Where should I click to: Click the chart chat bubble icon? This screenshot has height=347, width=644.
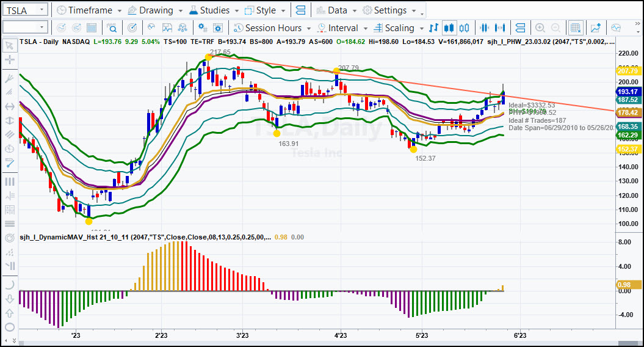(x=616, y=28)
